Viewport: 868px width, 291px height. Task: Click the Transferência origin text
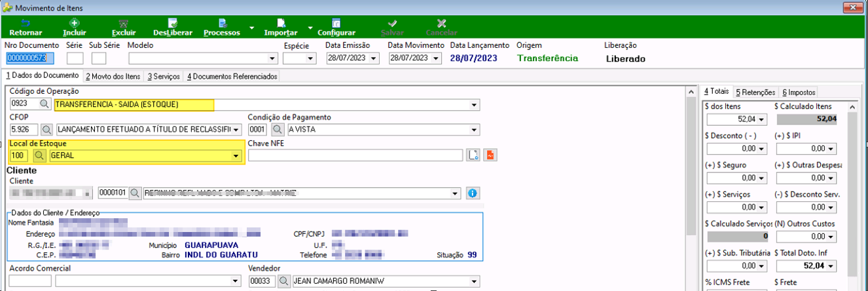tap(547, 58)
